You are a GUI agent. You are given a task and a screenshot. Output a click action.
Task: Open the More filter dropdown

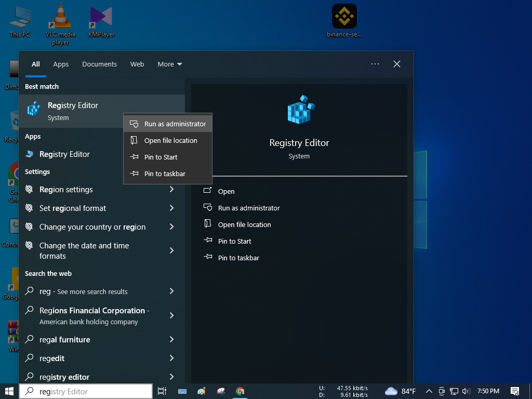click(x=170, y=64)
